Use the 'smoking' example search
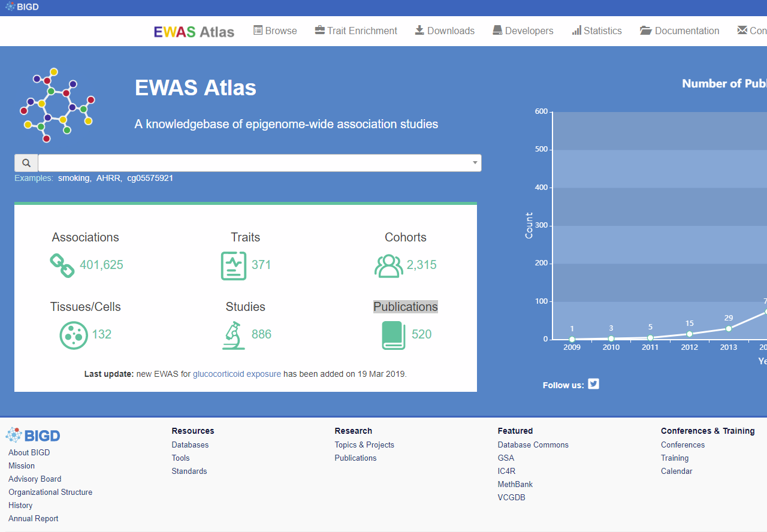The image size is (767, 532). 74,178
